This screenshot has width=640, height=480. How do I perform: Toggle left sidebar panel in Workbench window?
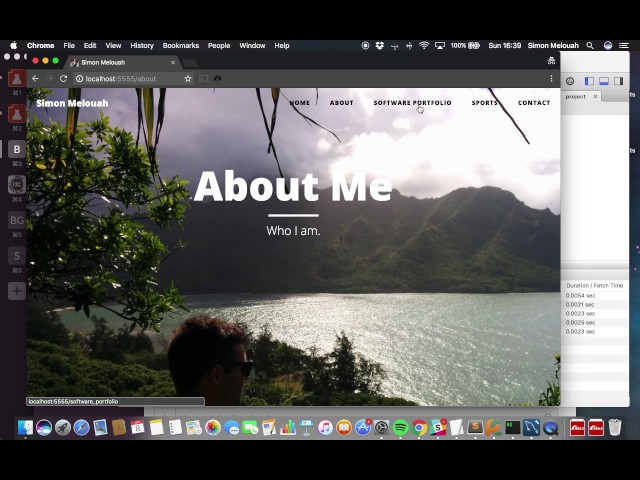[589, 81]
